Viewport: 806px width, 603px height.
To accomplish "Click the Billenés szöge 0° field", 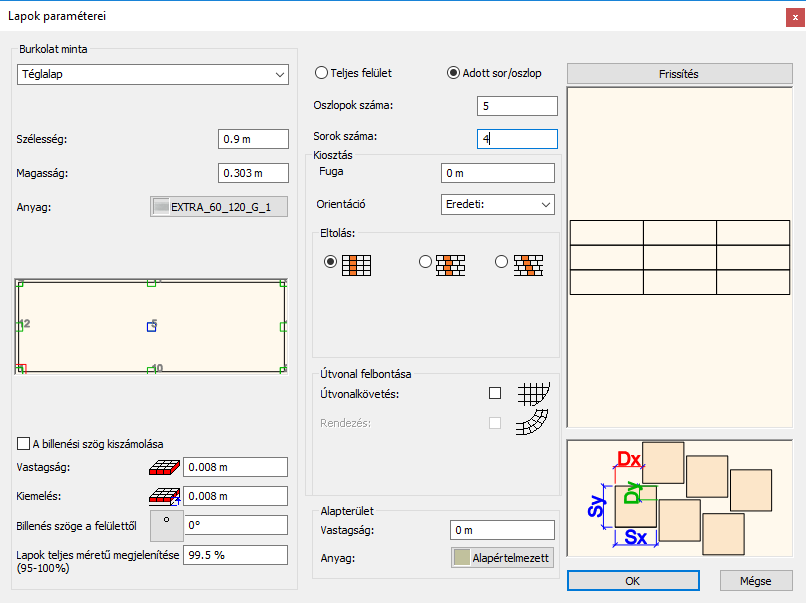I will click(x=235, y=525).
